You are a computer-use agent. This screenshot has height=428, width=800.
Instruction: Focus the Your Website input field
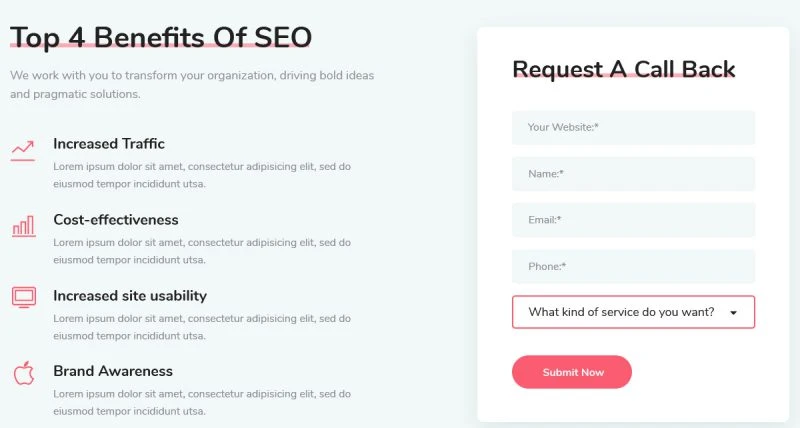tap(633, 128)
